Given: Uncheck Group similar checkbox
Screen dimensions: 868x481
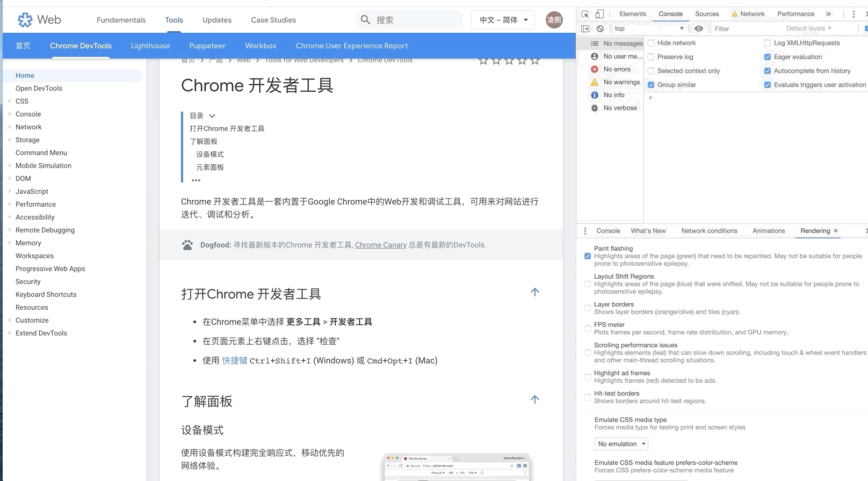Looking at the screenshot, I should pyautogui.click(x=651, y=85).
